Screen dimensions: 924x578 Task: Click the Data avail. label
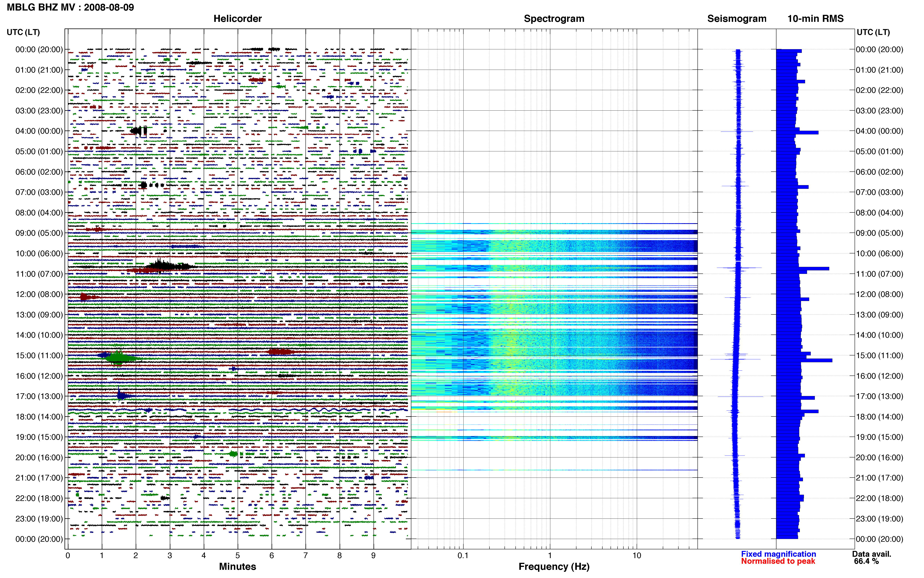pyautogui.click(x=872, y=554)
